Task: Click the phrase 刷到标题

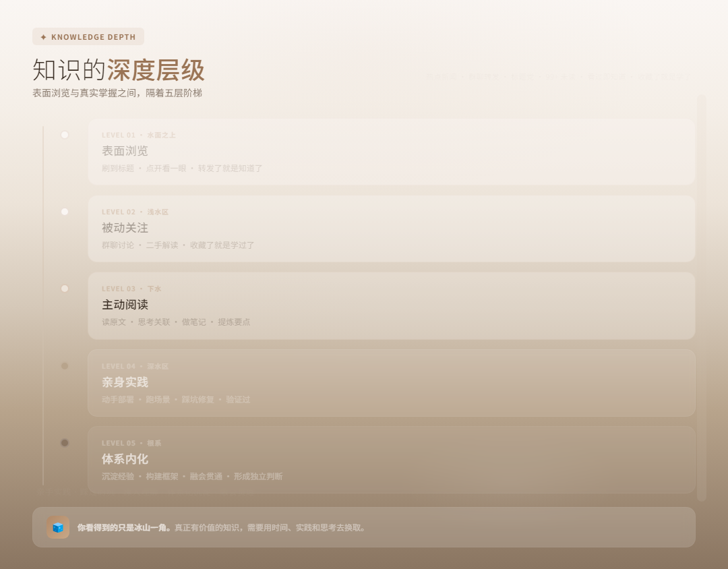Action: point(118,168)
